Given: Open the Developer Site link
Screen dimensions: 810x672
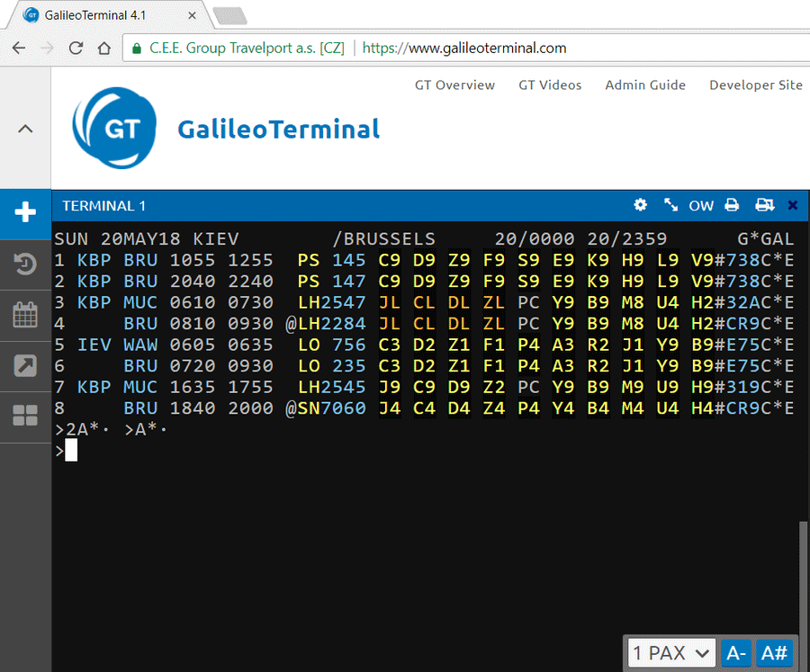Looking at the screenshot, I should coord(756,85).
